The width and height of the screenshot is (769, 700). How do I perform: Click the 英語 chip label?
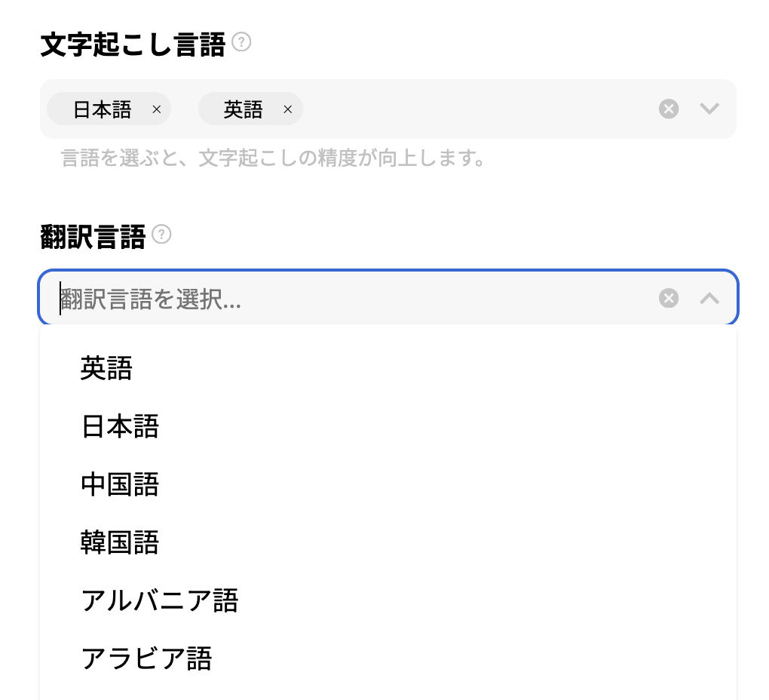244,109
